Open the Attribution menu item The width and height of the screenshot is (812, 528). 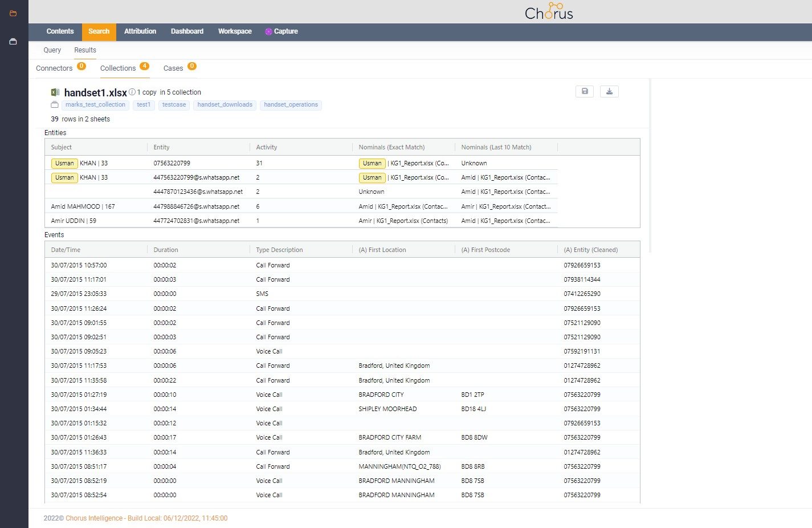point(140,31)
